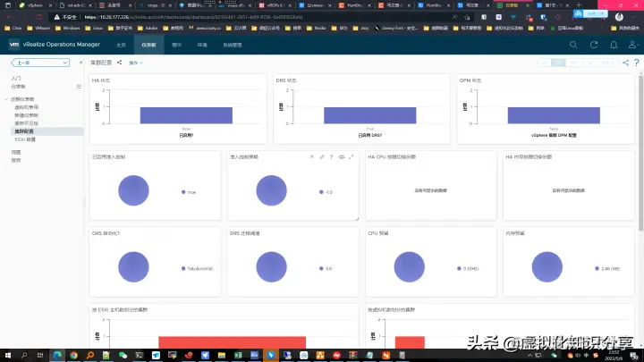Viewport: 644px width, 362px height.
Task: Click the pie chart in DRS 自动化 widget
Action: point(133,266)
